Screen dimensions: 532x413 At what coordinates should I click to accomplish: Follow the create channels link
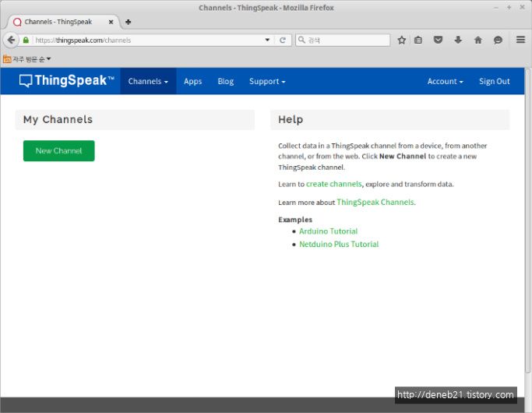334,184
